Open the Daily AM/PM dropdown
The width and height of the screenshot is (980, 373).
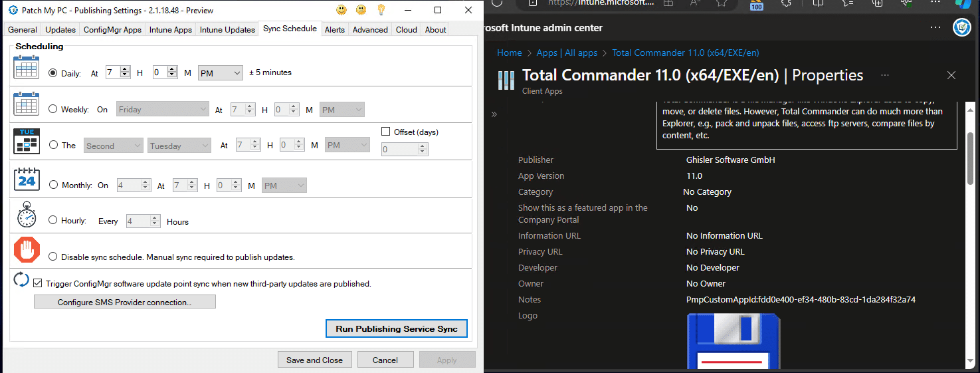pyautogui.click(x=221, y=73)
